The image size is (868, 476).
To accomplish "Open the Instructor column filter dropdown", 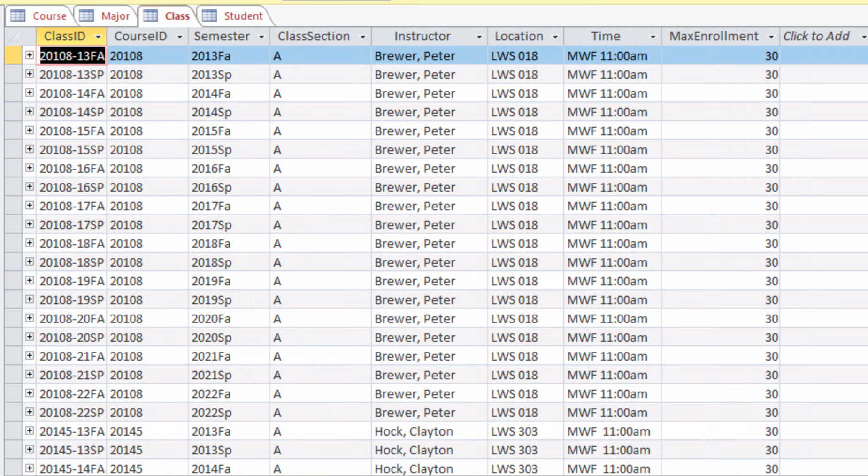I will (x=479, y=37).
